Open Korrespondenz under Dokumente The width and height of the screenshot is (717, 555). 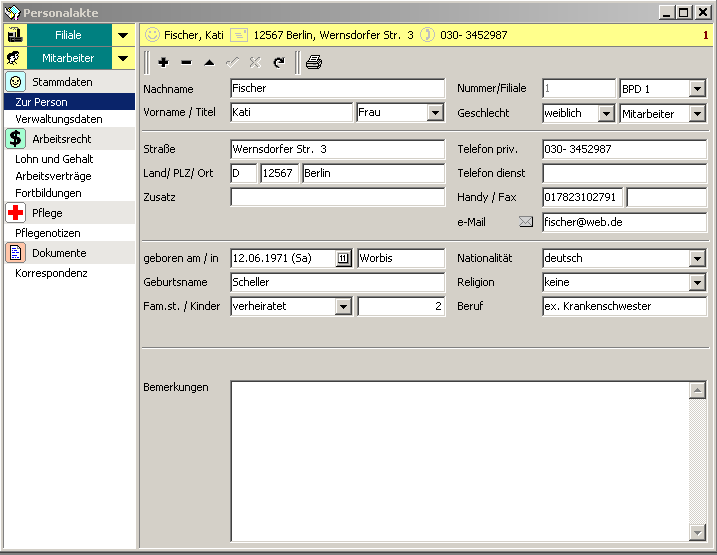[51, 273]
